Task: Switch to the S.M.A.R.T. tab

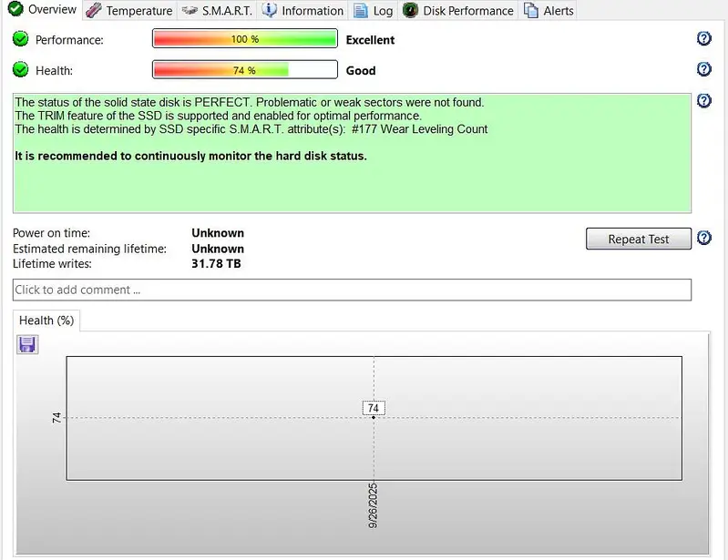Action: click(x=216, y=11)
